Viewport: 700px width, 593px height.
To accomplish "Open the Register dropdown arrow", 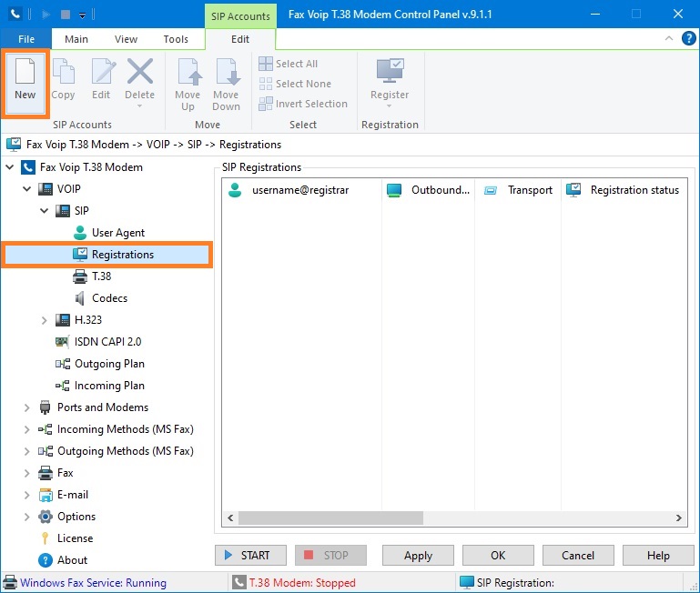I will coord(389,106).
